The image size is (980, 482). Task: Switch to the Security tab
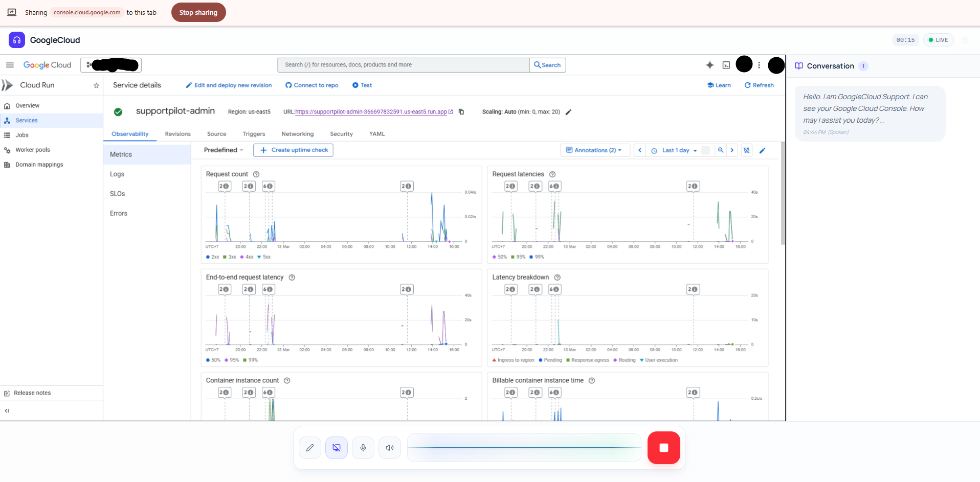click(341, 134)
